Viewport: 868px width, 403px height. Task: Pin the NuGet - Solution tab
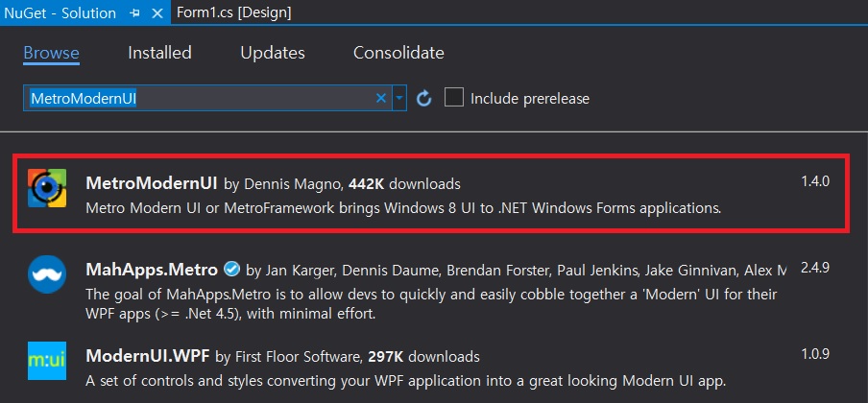[134, 13]
